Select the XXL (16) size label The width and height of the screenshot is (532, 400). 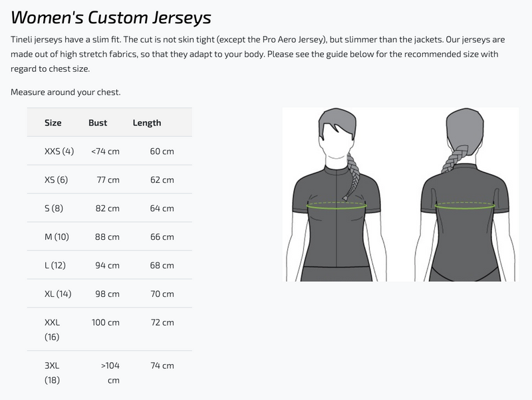coord(52,330)
